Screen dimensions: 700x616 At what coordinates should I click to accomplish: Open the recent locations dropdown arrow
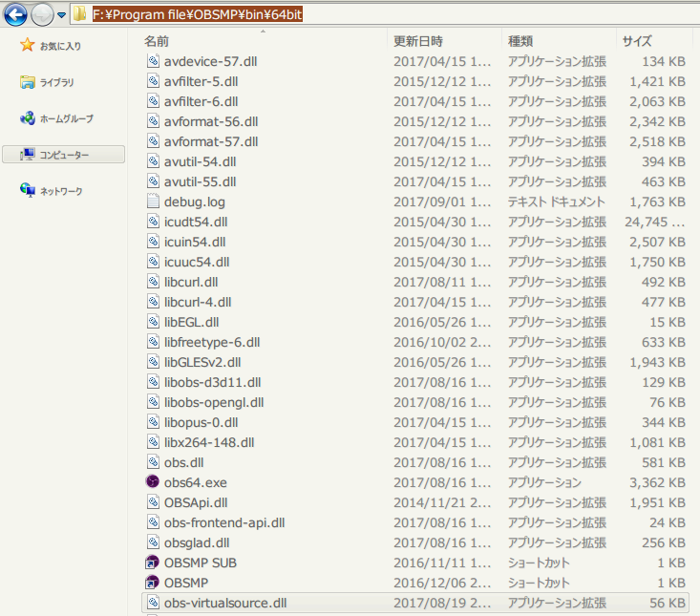[x=62, y=15]
